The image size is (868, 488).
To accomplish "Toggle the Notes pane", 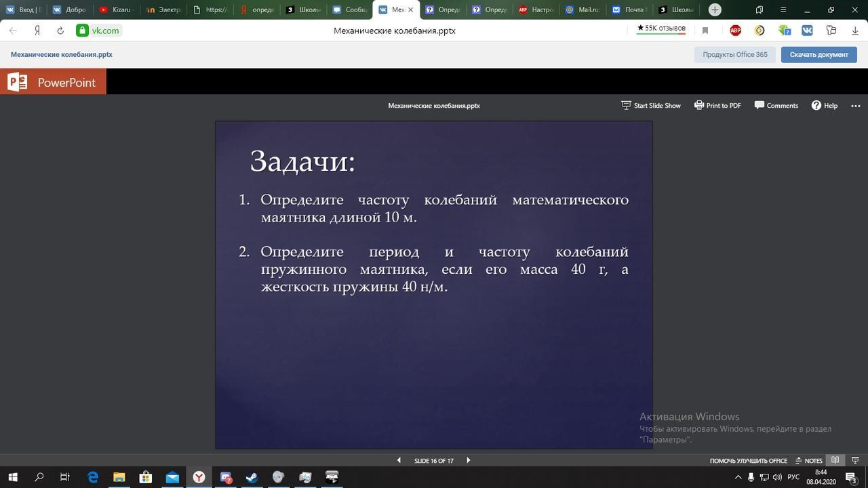I will pyautogui.click(x=808, y=460).
